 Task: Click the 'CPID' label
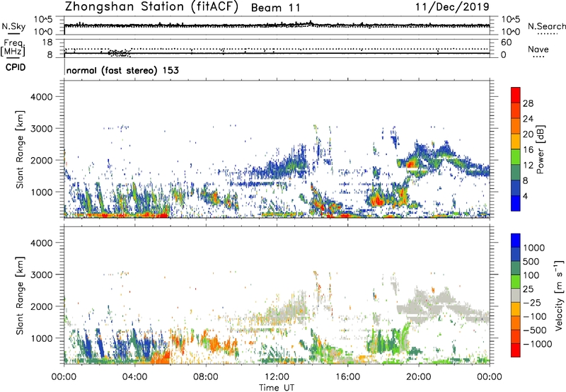point(16,67)
